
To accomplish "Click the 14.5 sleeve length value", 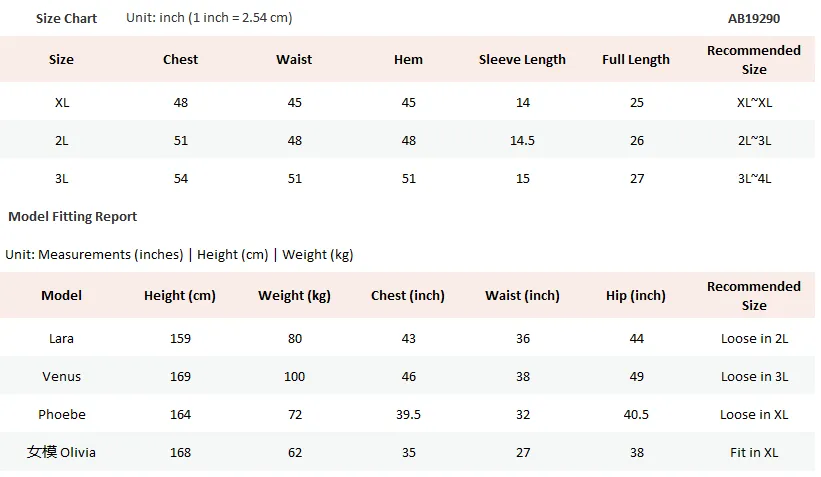I will (522, 141).
